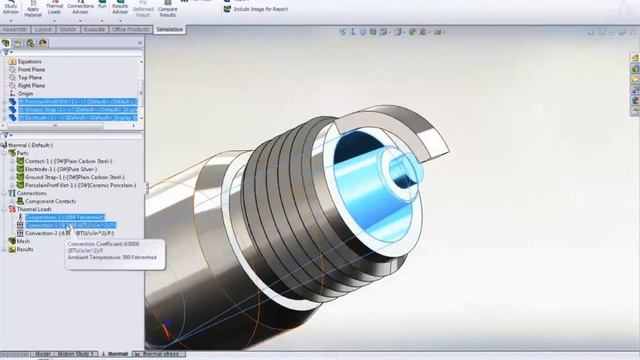The image size is (640, 360).
Task: Switch to the Assembly tab
Action: click(x=15, y=29)
